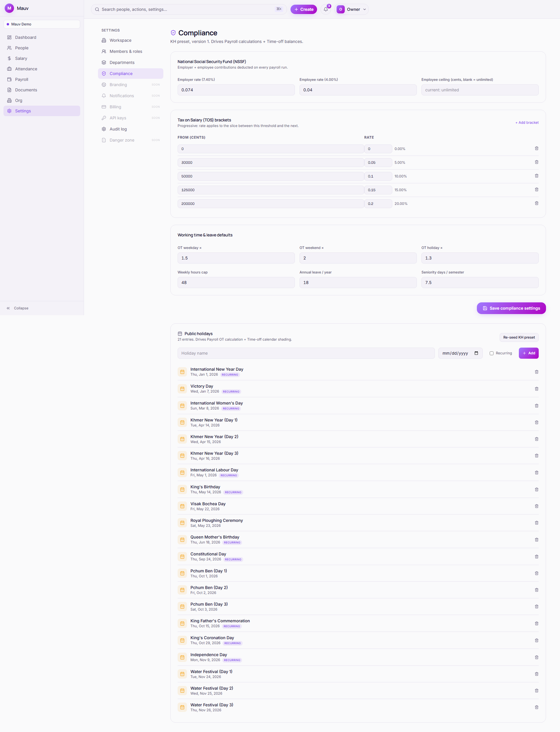Delete Water Festival (Day 1) holiday
Screen dimensions: 560x732
(x=537, y=674)
